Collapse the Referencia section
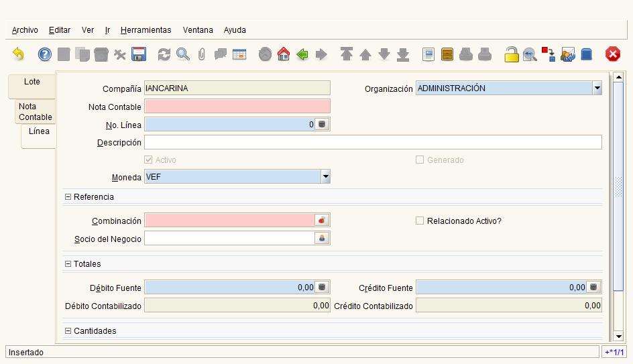This screenshot has height=364, width=633. tap(68, 197)
